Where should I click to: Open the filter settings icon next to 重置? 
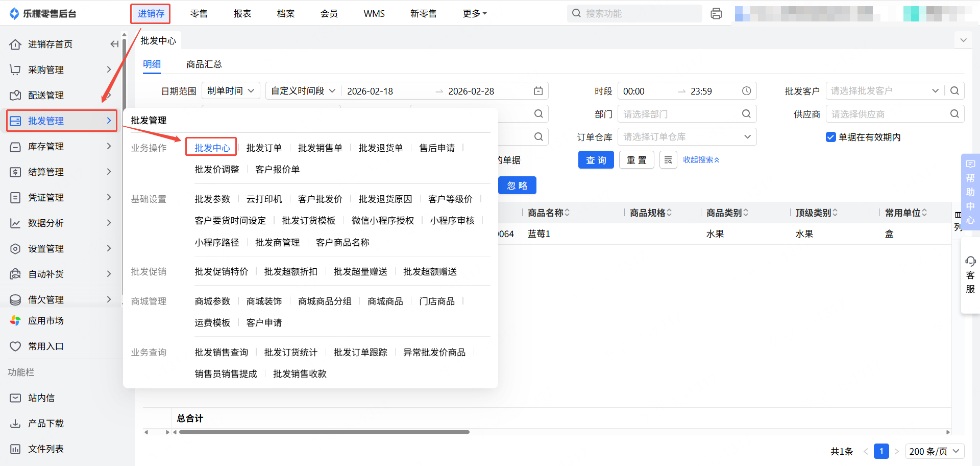pos(668,160)
